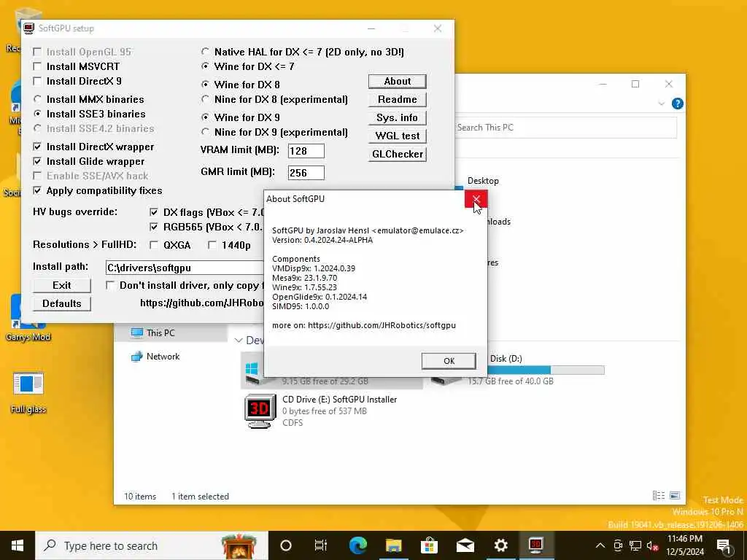Click the GMR limit input field
The width and height of the screenshot is (747, 560).
306,172
